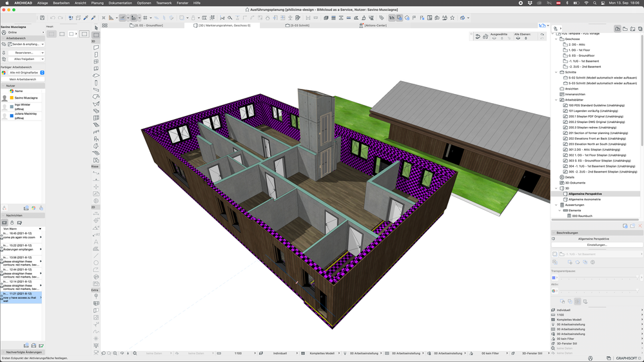Pick the eyedropper tool in the top toolbar

coord(86,18)
